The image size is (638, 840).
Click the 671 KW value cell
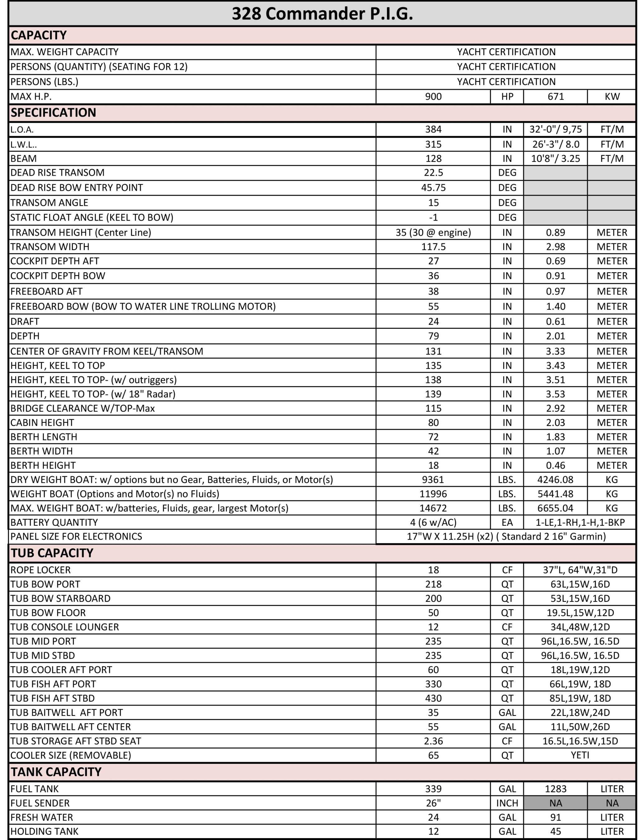coord(555,97)
